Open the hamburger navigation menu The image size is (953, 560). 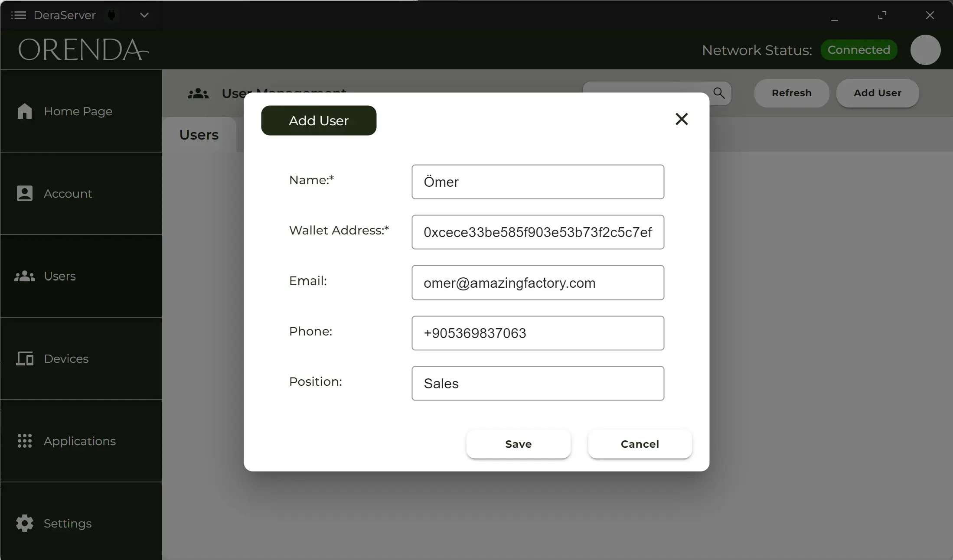[x=19, y=15]
